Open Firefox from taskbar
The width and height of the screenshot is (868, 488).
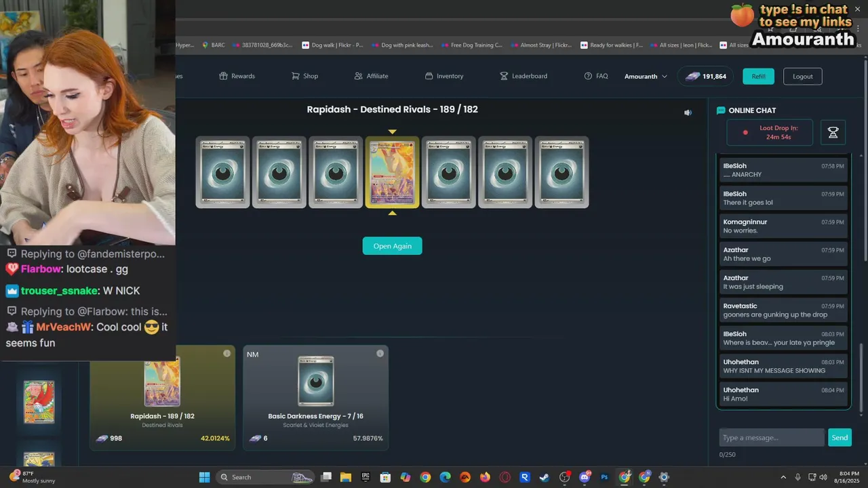[x=485, y=477]
